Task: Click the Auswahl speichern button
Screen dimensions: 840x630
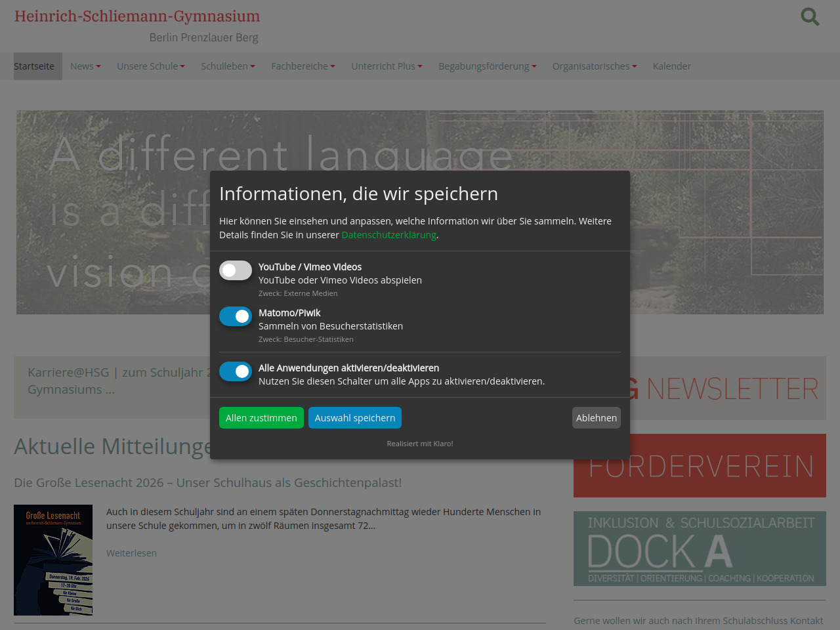Action: point(355,418)
